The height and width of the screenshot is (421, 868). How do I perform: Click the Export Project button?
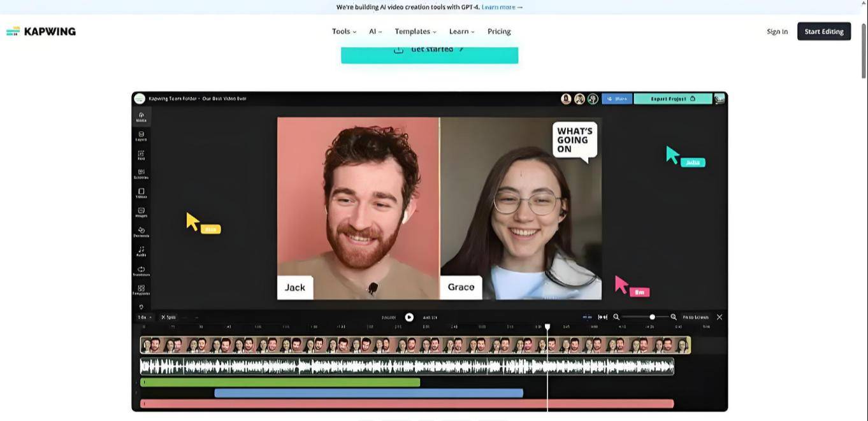(672, 99)
